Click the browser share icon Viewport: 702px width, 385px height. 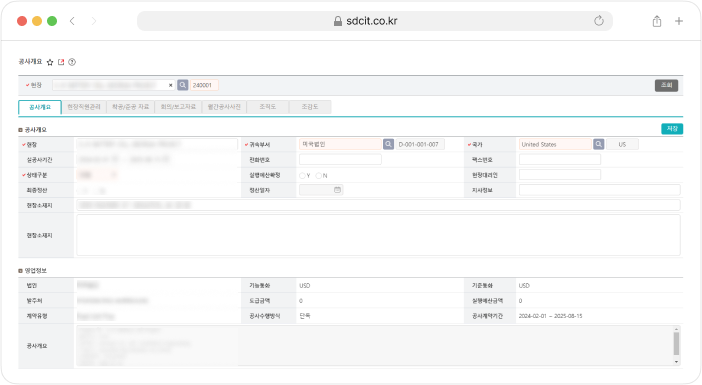[x=657, y=21]
